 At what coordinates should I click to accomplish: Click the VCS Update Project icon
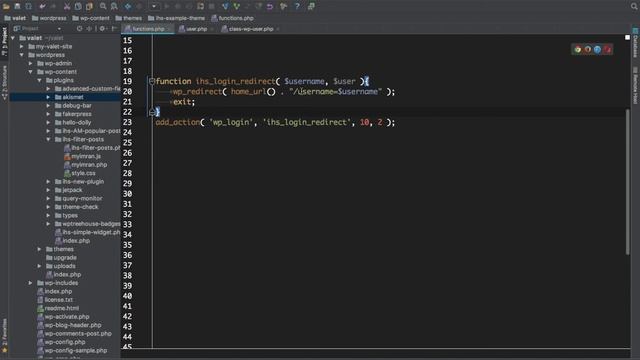(225, 6)
